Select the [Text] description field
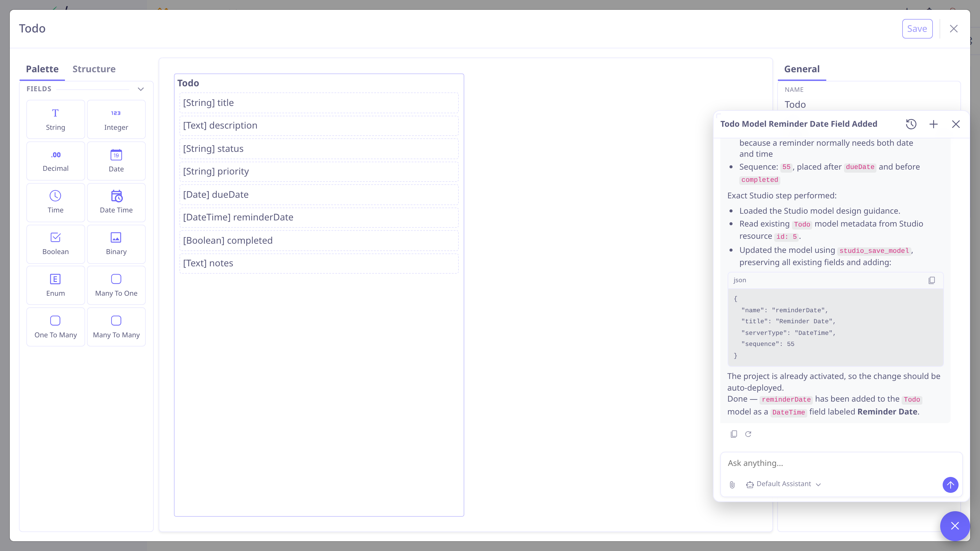The image size is (980, 551). point(319,126)
